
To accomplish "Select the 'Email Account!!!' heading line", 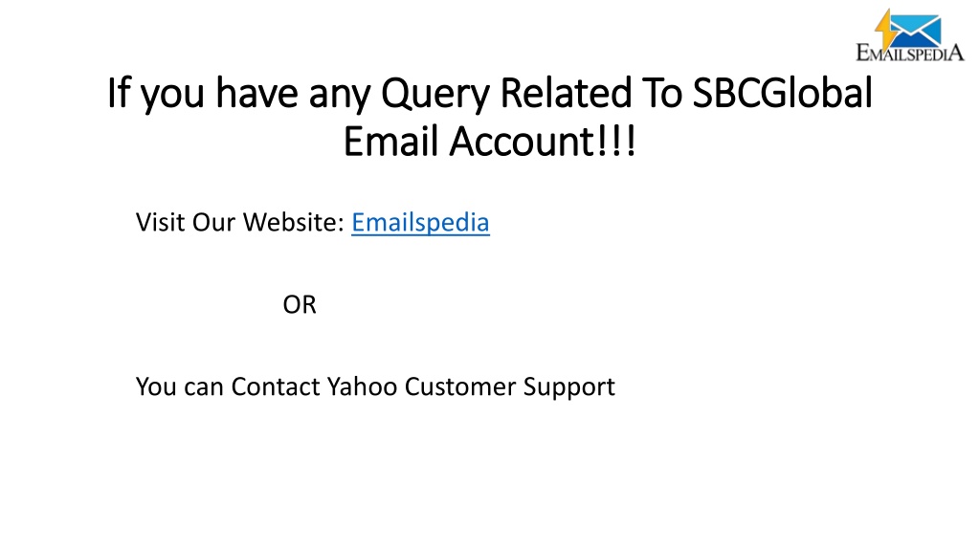I will 489,142.
